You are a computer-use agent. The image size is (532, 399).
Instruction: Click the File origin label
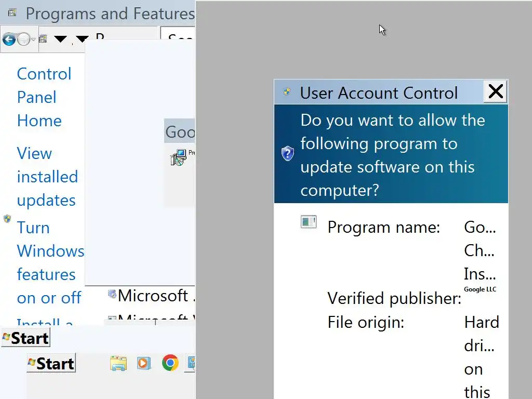pyautogui.click(x=366, y=322)
